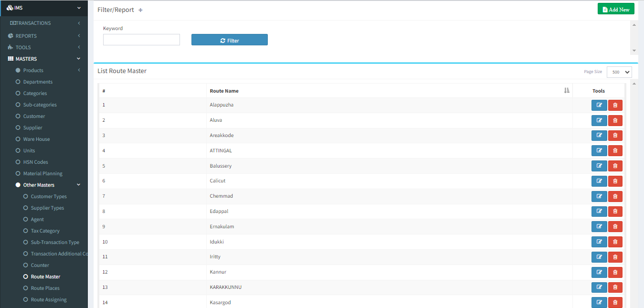Screen dimensions: 644x308
Task: Collapse the Other Masters submenu
Action: pyautogui.click(x=79, y=185)
